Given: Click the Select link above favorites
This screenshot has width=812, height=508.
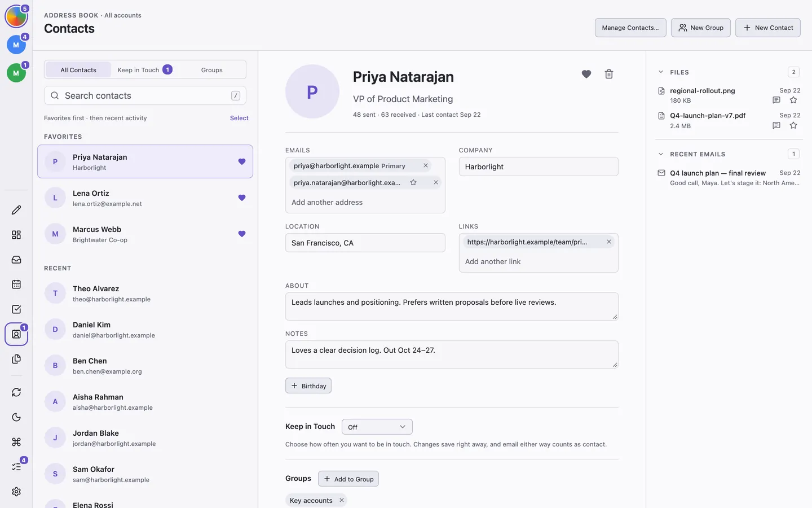Looking at the screenshot, I should (239, 118).
